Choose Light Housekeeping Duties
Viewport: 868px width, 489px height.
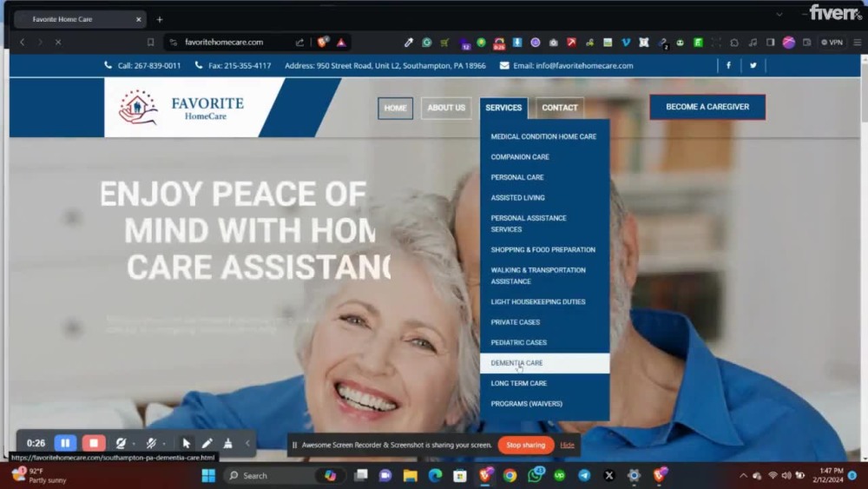pos(538,301)
